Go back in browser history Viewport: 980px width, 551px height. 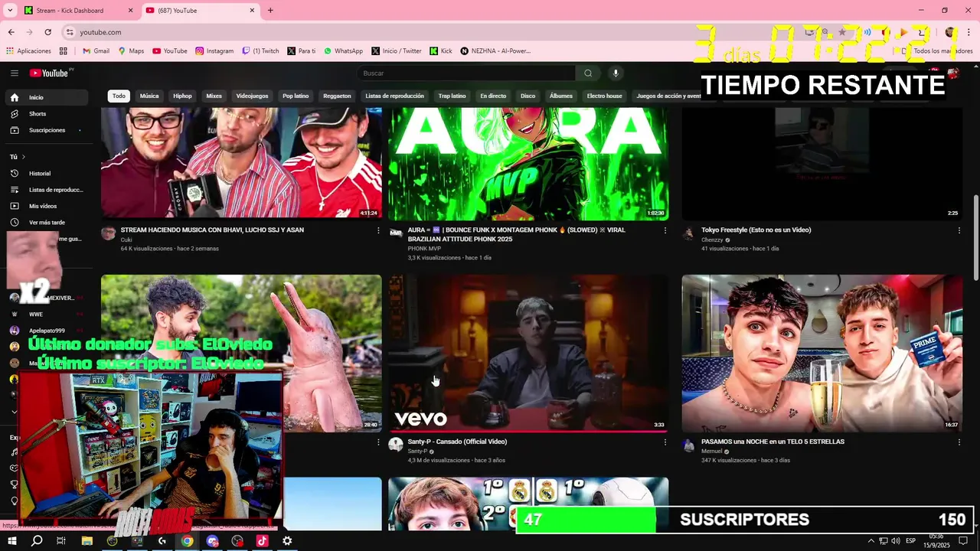click(x=11, y=32)
